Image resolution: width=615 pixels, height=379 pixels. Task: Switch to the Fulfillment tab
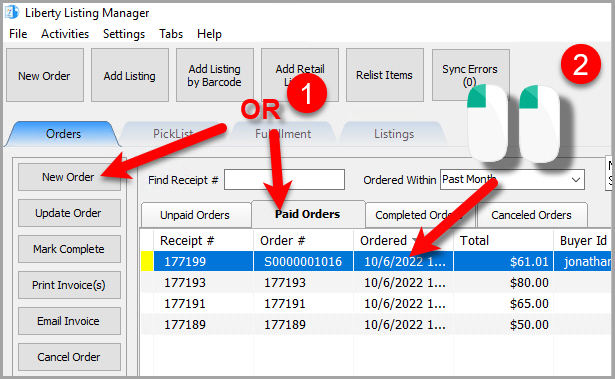(x=283, y=134)
